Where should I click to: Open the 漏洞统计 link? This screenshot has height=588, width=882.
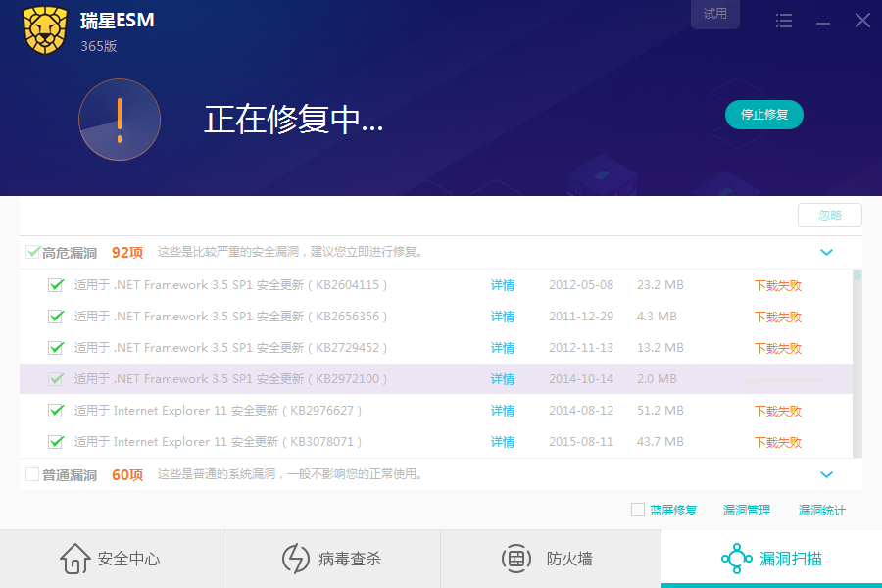pyautogui.click(x=822, y=511)
